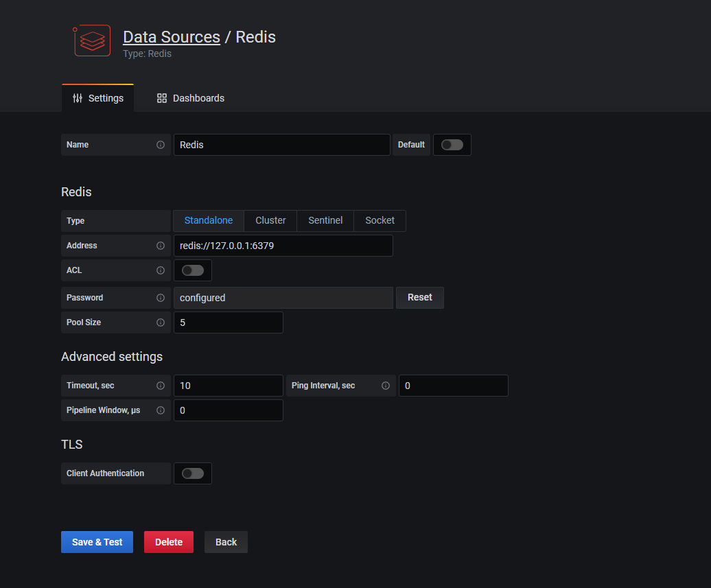Turn on TLS Client Authentication toggle
Image resolution: width=711 pixels, height=588 pixels.
click(193, 473)
